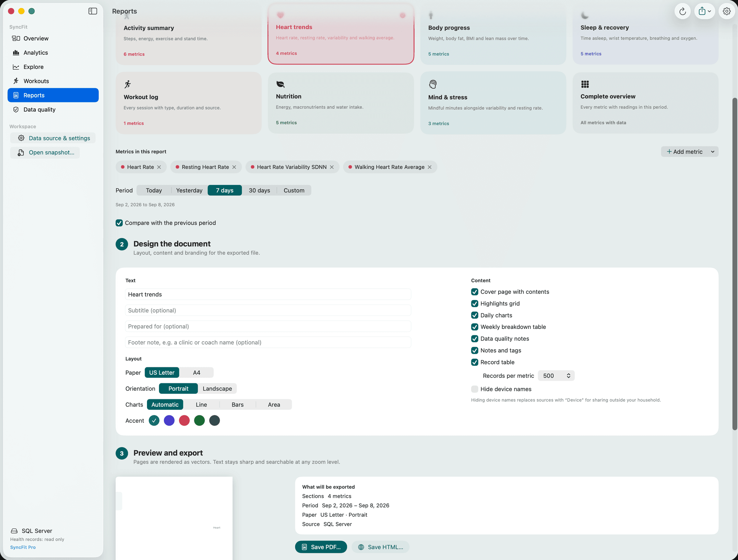Image resolution: width=738 pixels, height=560 pixels.
Task: Uncheck Compare with the previous period
Action: [119, 223]
